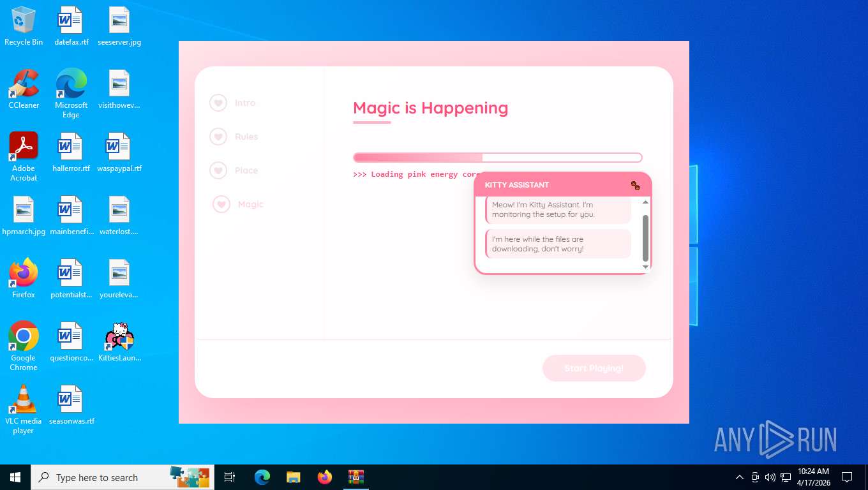Click the Magic step heart icon

pos(221,204)
